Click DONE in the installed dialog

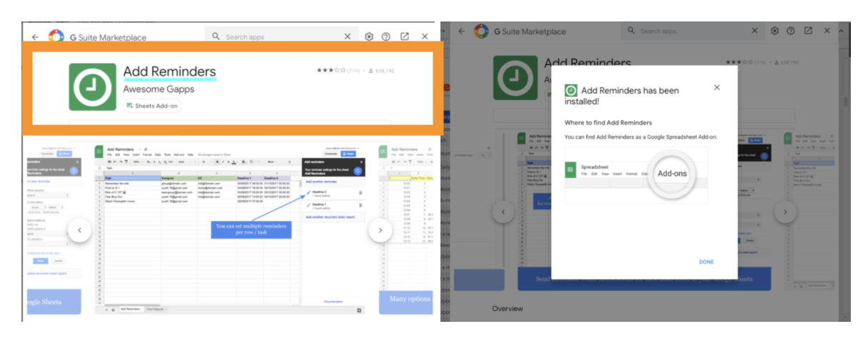click(x=706, y=262)
